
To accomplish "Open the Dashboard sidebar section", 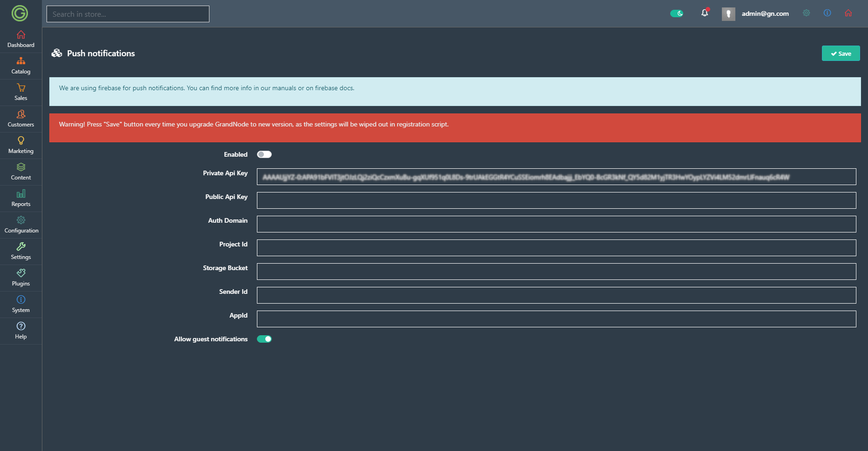I will coord(21,40).
